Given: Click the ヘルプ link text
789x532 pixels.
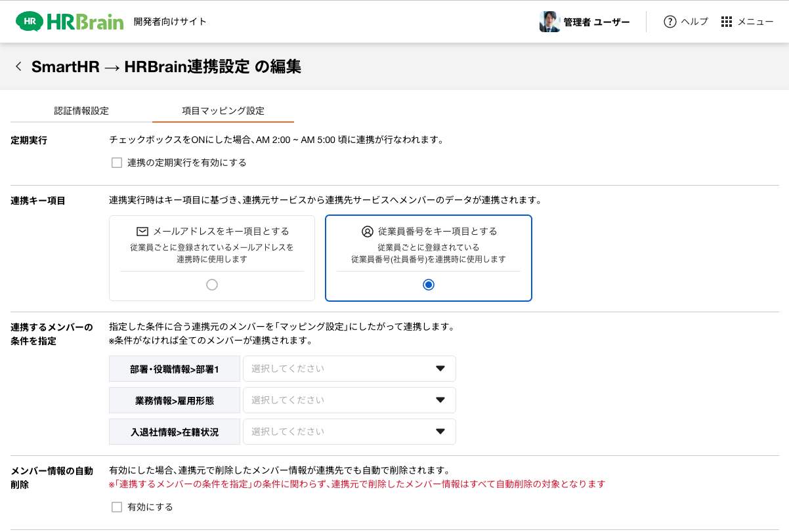Looking at the screenshot, I should click(x=694, y=22).
